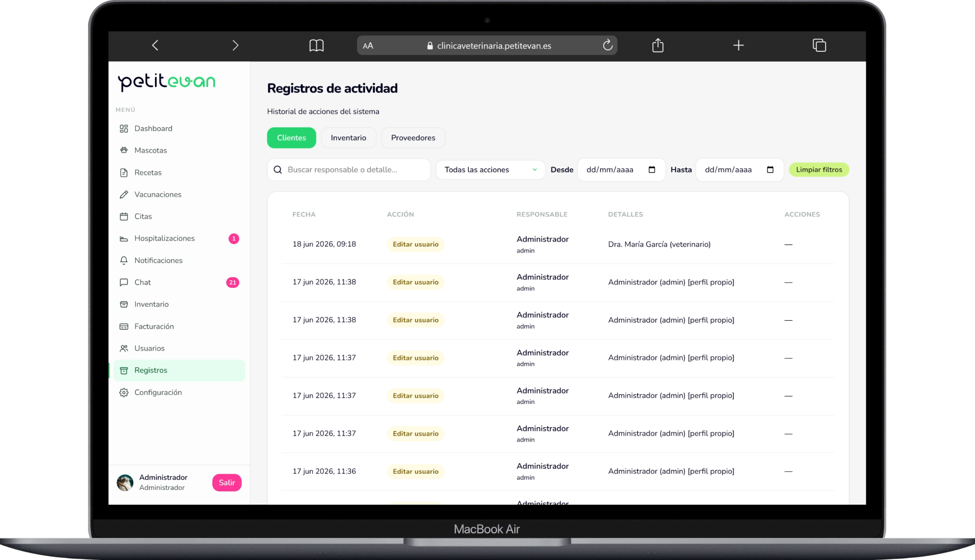Open Hospitalizaciones bed icon
Image resolution: width=975 pixels, height=560 pixels.
tap(123, 238)
